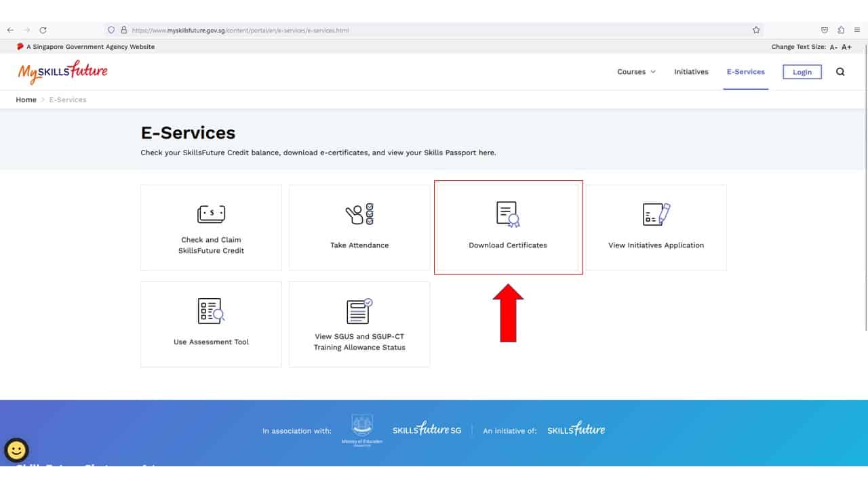Viewport: 868px width, 488px height.
Task: Select the E-Services navigation tab
Action: click(745, 72)
